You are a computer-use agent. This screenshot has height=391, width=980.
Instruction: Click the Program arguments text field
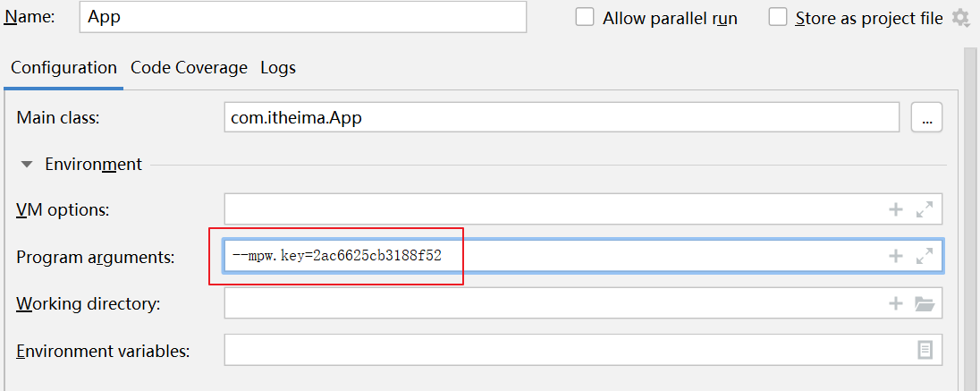point(626,257)
